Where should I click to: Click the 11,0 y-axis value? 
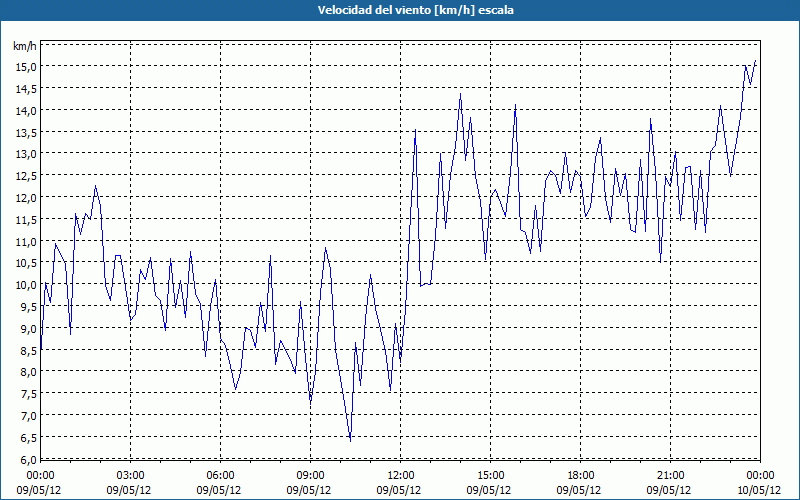[x=27, y=241]
